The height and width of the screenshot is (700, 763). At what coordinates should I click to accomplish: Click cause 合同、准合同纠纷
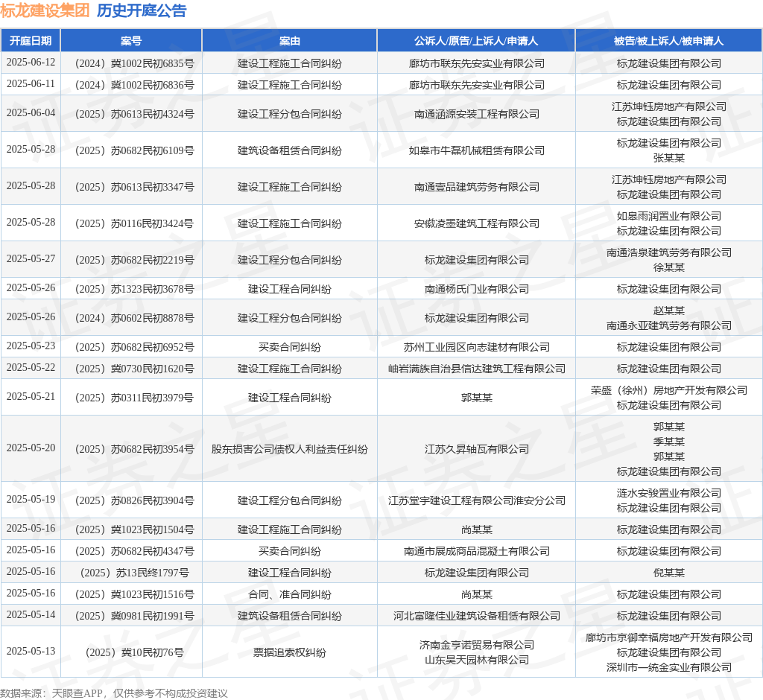coord(290,594)
